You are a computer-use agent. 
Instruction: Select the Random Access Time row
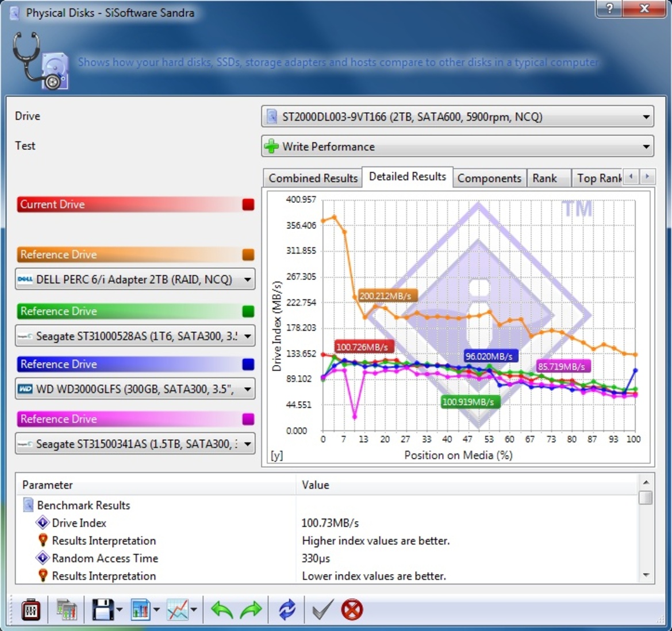pos(327,558)
